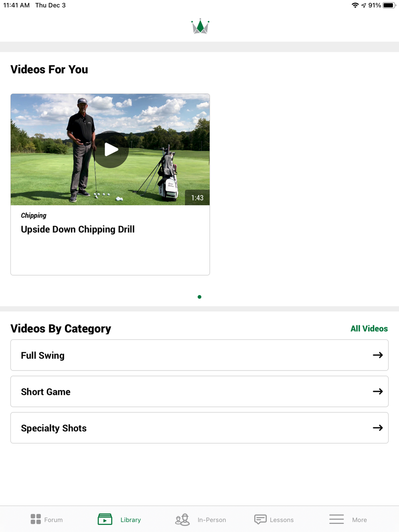
Task: Open the More tab label
Action: coord(359,520)
